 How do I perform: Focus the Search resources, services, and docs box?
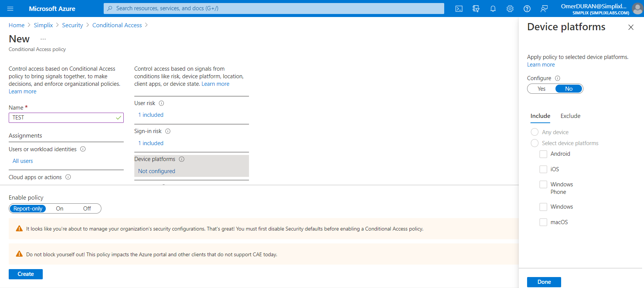[x=274, y=8]
